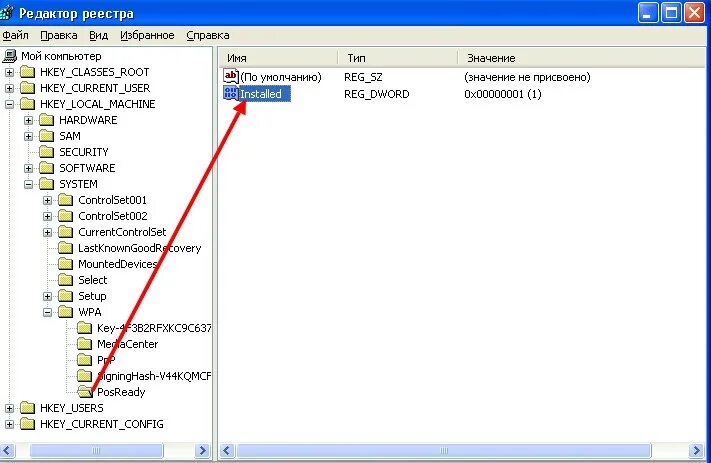Expand ControlSet001 key
The image size is (711, 463).
pos(48,200)
